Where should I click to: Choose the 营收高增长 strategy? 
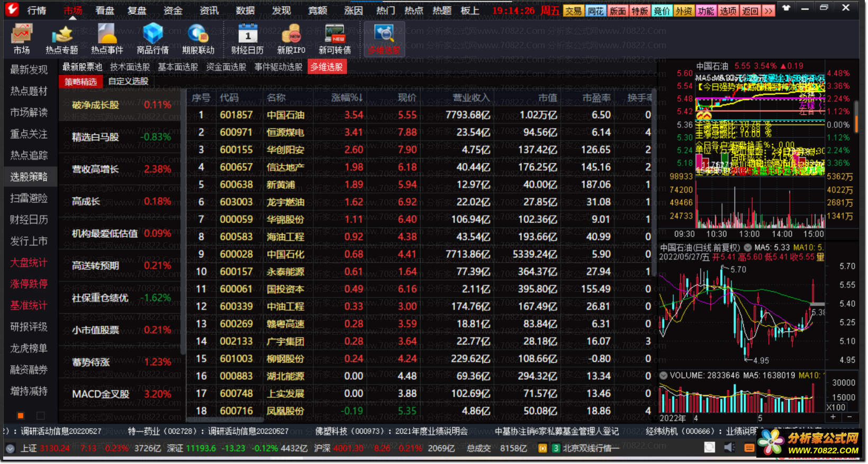click(x=121, y=169)
